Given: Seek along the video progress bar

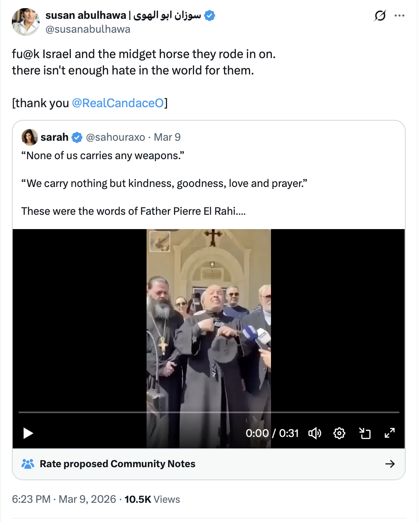Looking at the screenshot, I should tap(209, 412).
